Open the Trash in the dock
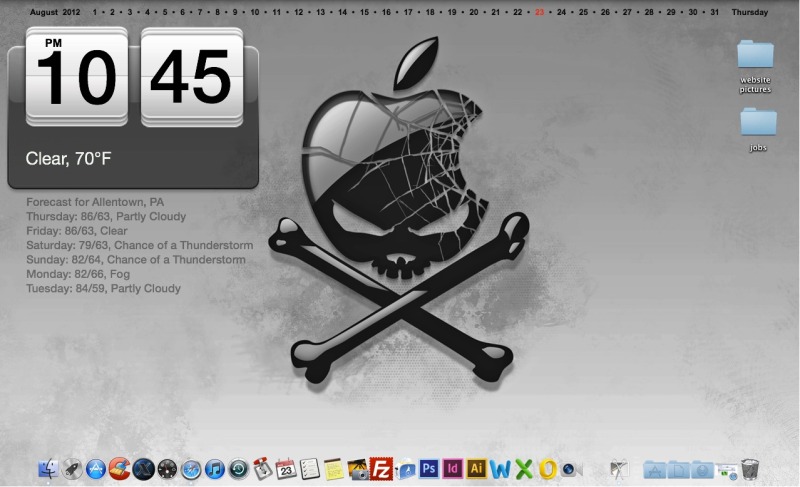The height and width of the screenshot is (487, 800). 749,469
